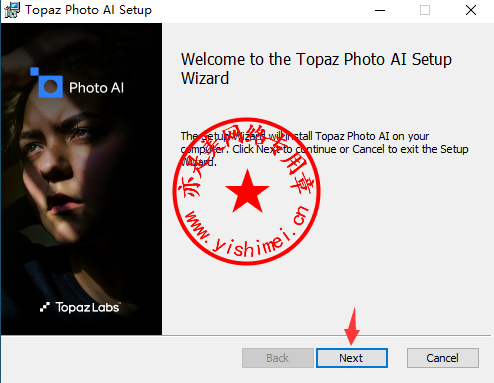
Task: Click the 'Topaz Photo AI Setup' window title
Action: click(x=88, y=10)
